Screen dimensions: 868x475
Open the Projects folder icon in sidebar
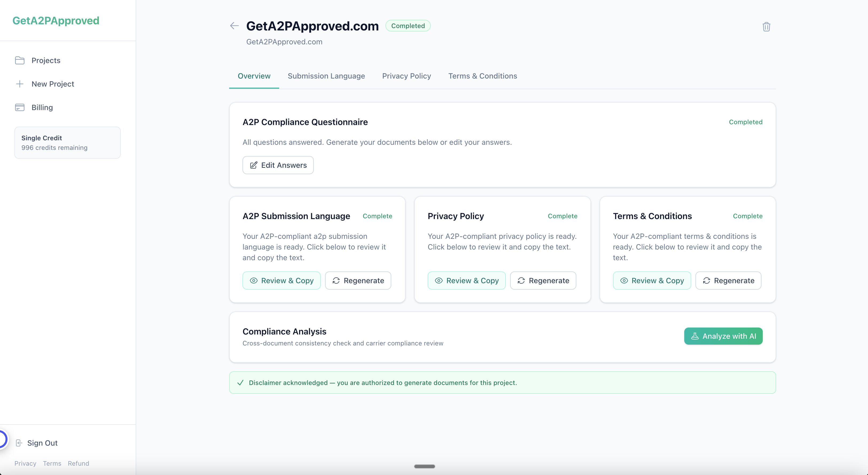20,60
